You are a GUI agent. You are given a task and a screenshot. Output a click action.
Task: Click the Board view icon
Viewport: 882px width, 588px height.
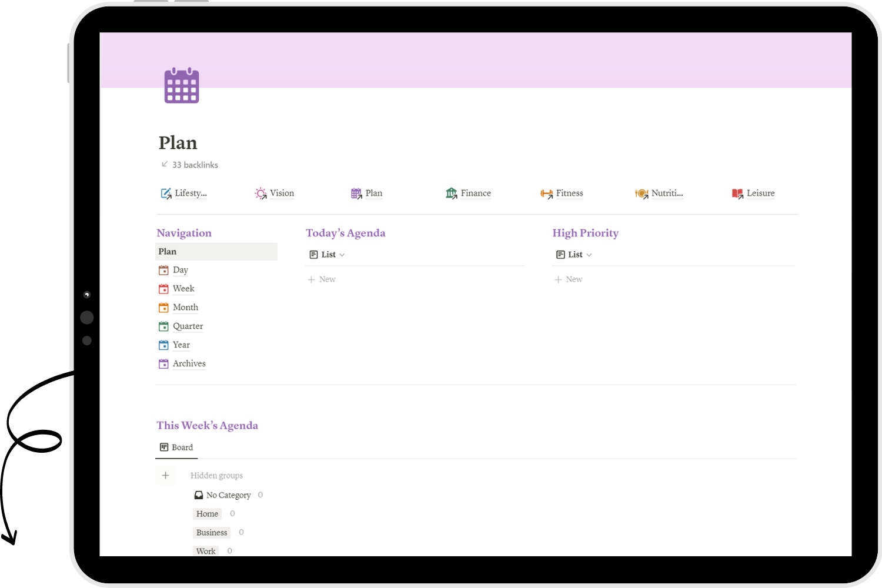pyautogui.click(x=164, y=447)
